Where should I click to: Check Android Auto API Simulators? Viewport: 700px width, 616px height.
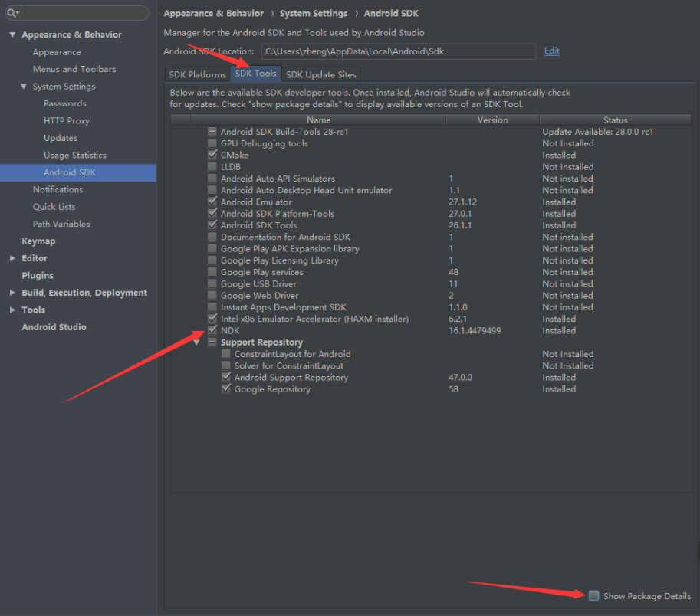[x=212, y=179]
